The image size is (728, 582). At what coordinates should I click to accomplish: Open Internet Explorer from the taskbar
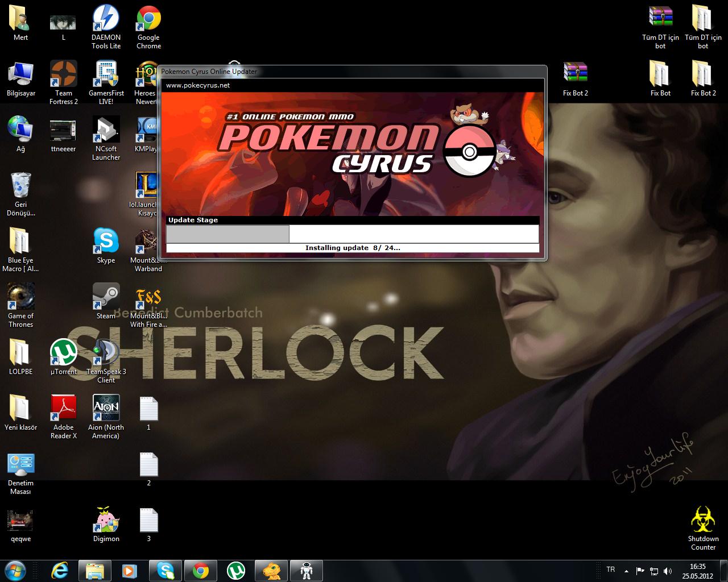tap(59, 570)
